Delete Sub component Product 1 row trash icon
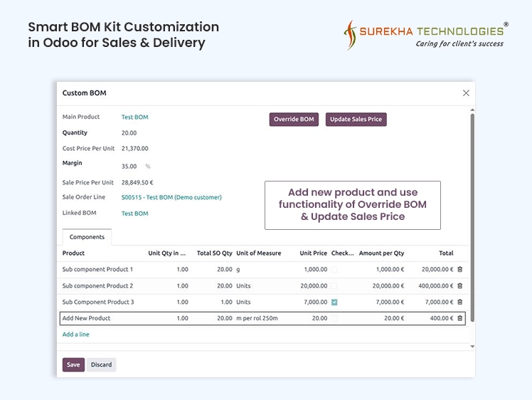This screenshot has height=400, width=532. click(x=459, y=270)
